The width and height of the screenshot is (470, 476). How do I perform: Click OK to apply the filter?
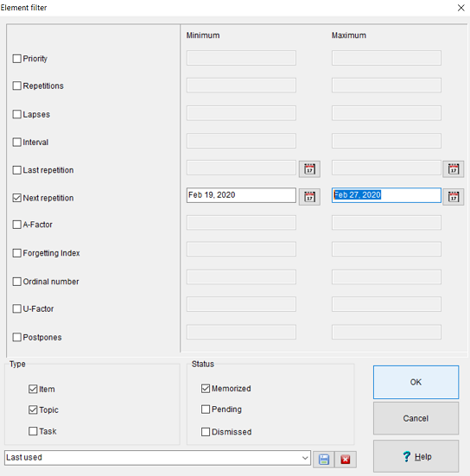[x=416, y=382]
